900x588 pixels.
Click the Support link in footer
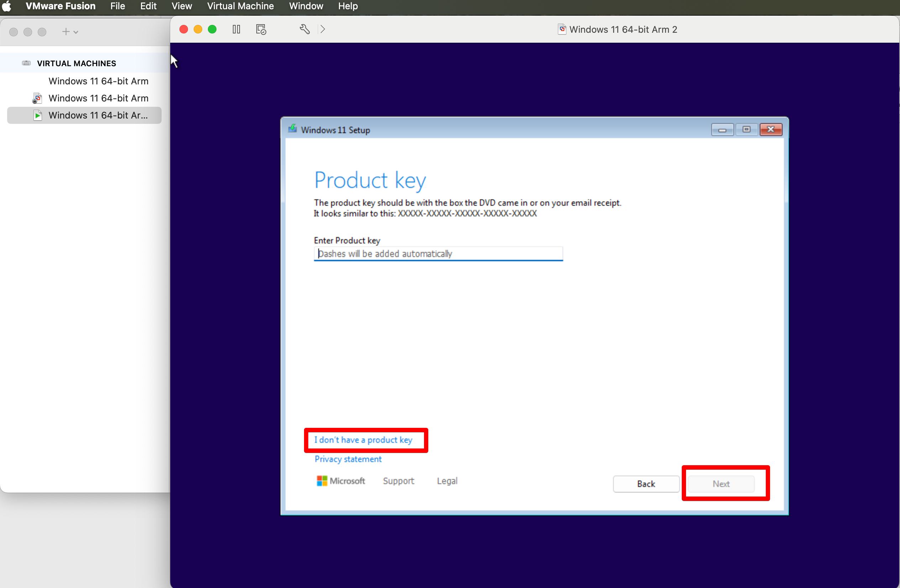point(398,481)
